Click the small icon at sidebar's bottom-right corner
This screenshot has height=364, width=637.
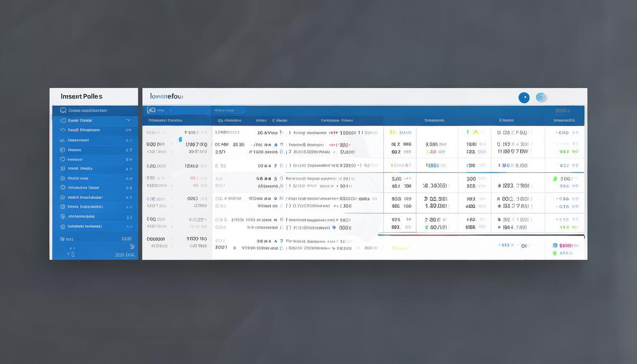click(132, 246)
